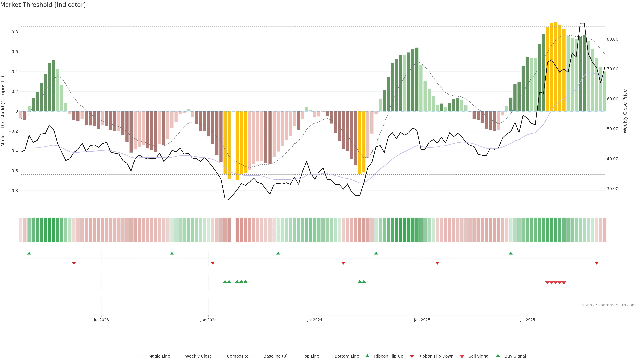Click the red Sell Signal legend triangle
Image resolution: width=644 pixels, height=362 pixels.
(x=462, y=356)
